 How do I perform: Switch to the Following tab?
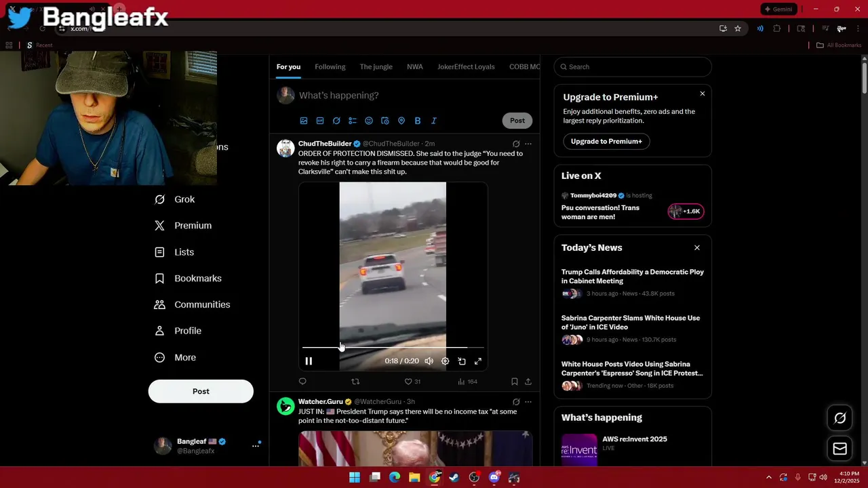330,67
